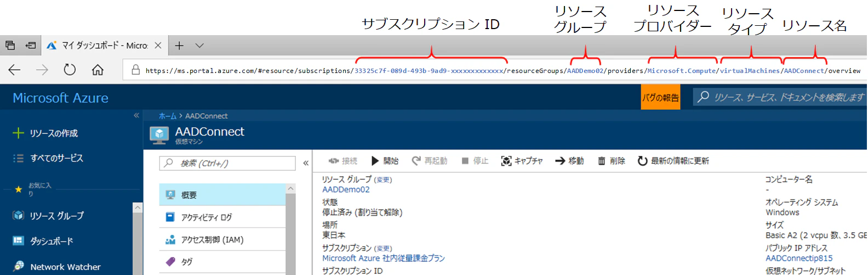Click the バグの報告 button
868x275 pixels.
(x=660, y=97)
